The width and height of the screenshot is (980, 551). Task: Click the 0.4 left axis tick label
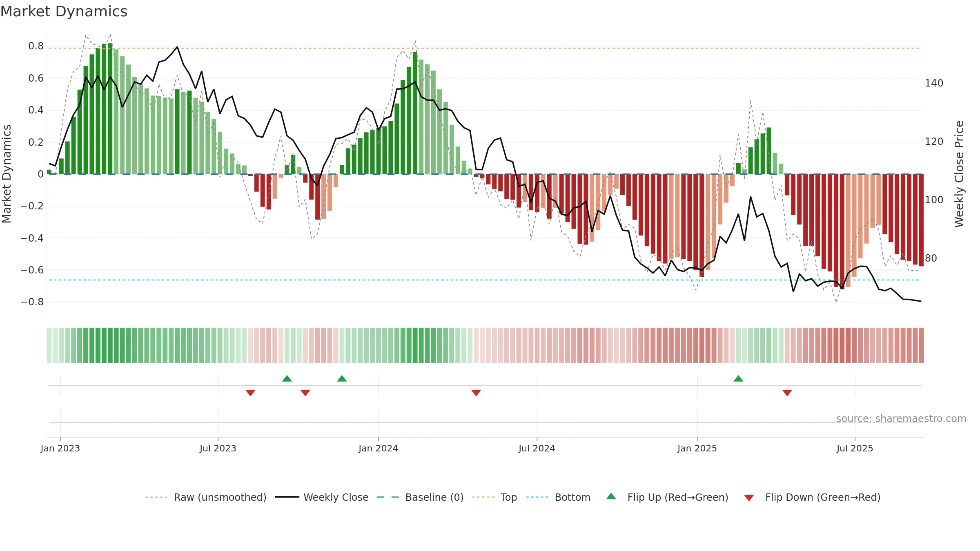pyautogui.click(x=36, y=110)
